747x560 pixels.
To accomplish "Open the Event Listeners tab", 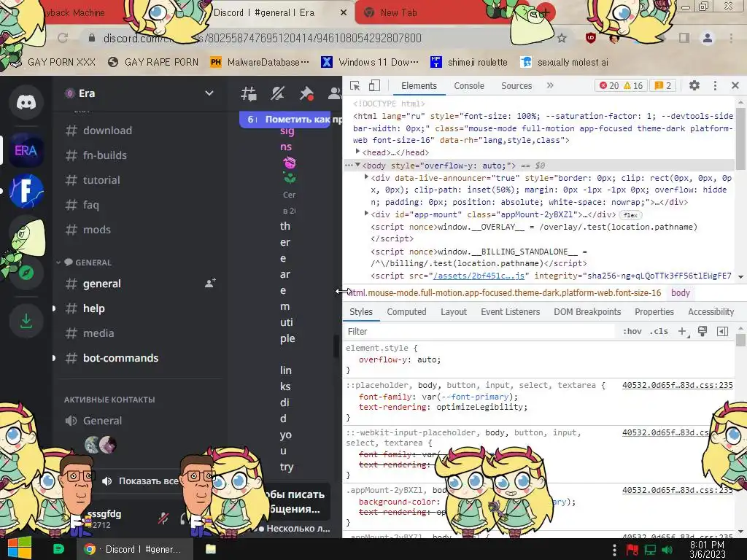I will (510, 312).
